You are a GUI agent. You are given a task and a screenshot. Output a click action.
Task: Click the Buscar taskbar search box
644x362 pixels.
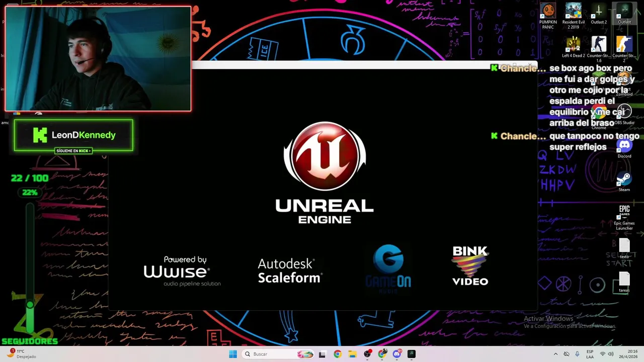pos(278,354)
